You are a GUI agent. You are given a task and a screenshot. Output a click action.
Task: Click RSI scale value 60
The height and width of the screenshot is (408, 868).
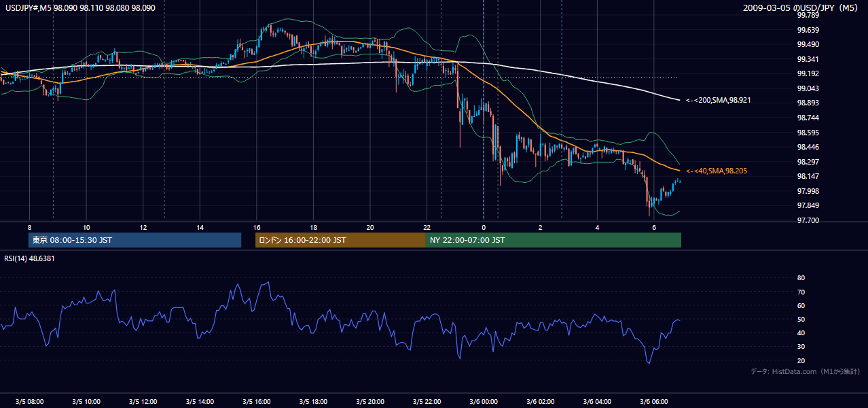[801, 305]
